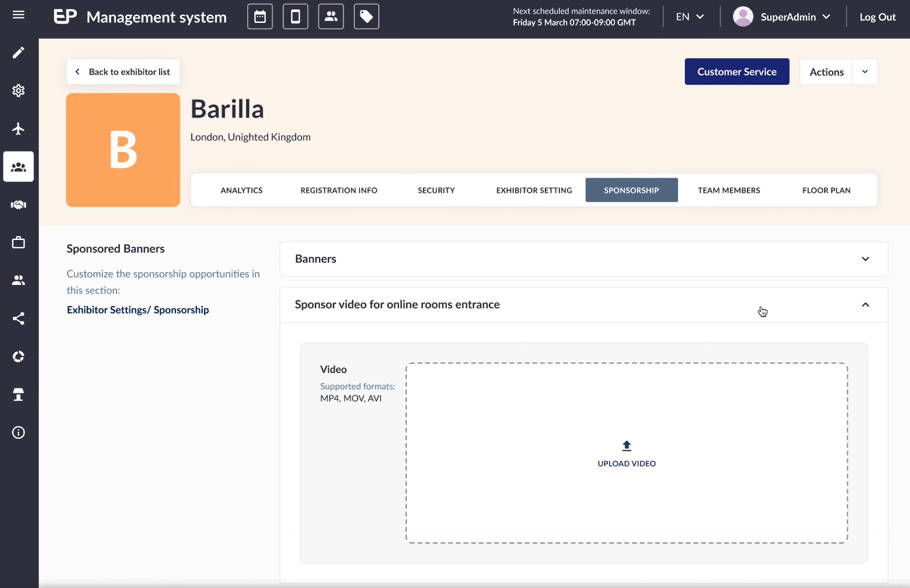The height and width of the screenshot is (588, 910).
Task: Click the Barilla company name heading
Action: coord(227,109)
